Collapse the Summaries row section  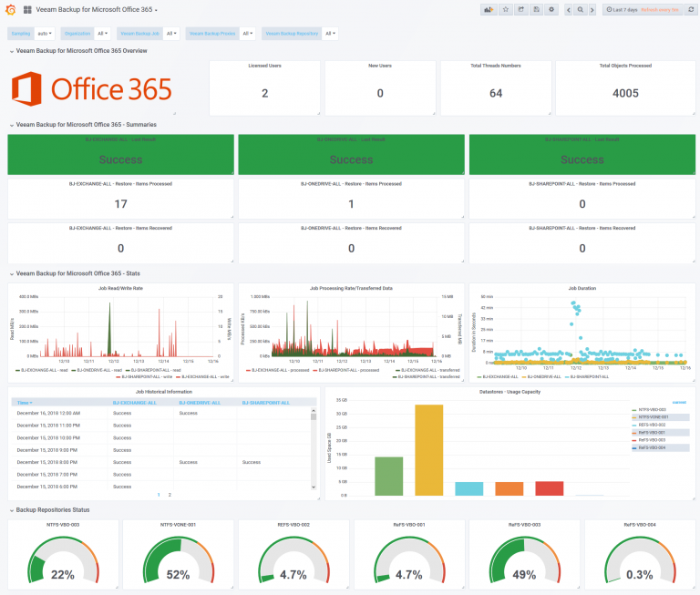pyautogui.click(x=87, y=125)
